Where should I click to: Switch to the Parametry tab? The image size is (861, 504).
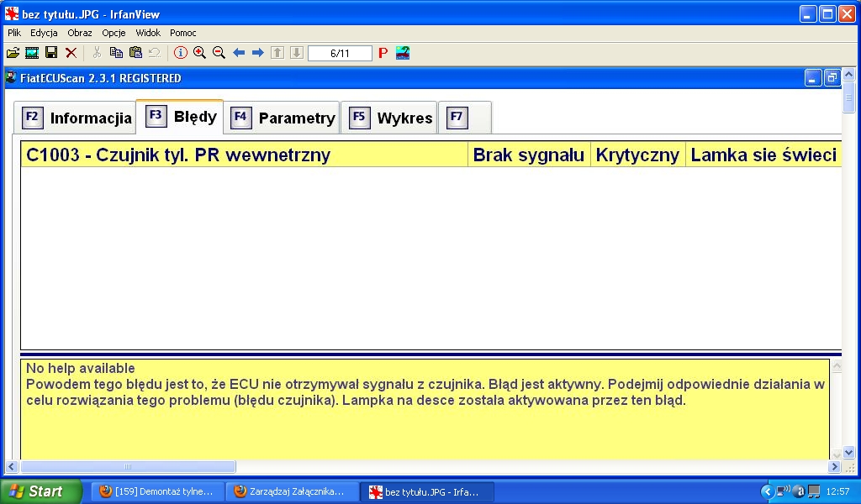[282, 118]
